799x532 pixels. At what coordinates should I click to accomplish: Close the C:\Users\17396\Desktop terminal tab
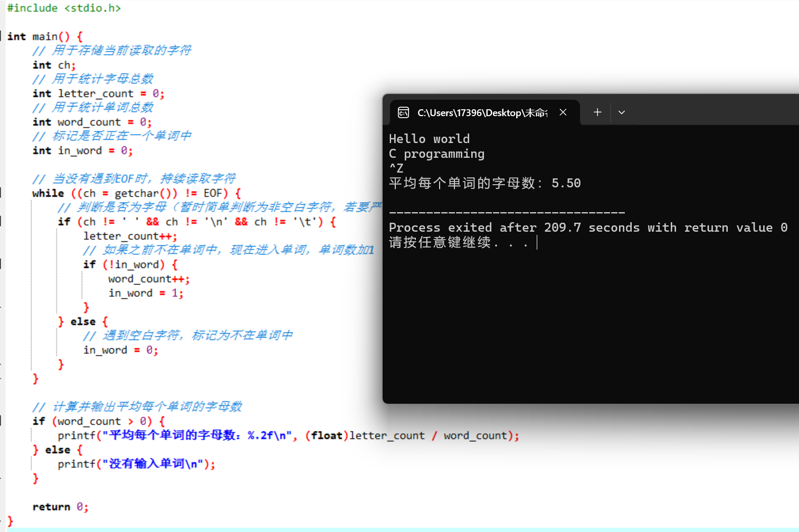(x=563, y=112)
